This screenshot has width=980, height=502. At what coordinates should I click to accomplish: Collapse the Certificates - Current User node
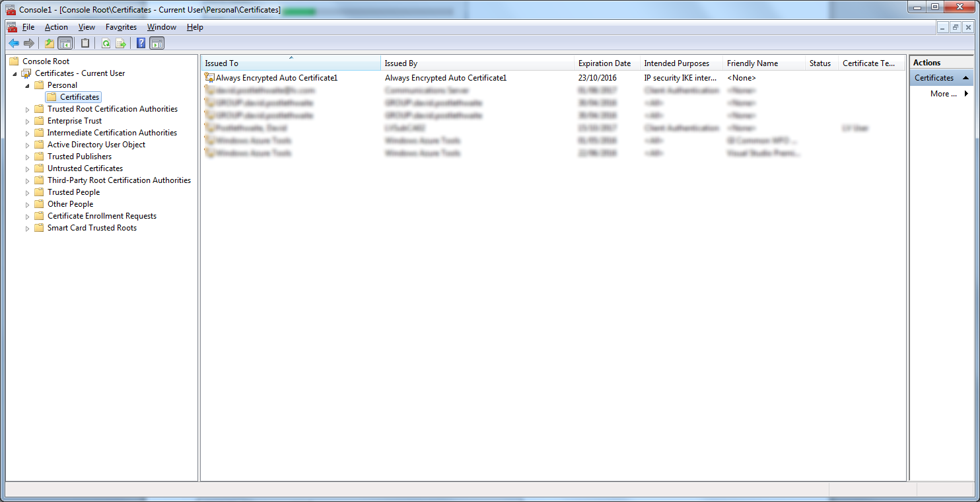pyautogui.click(x=15, y=74)
